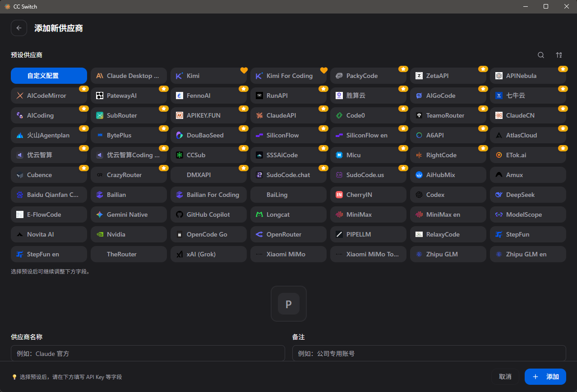Click the TeamoRouter logo icon

419,115
